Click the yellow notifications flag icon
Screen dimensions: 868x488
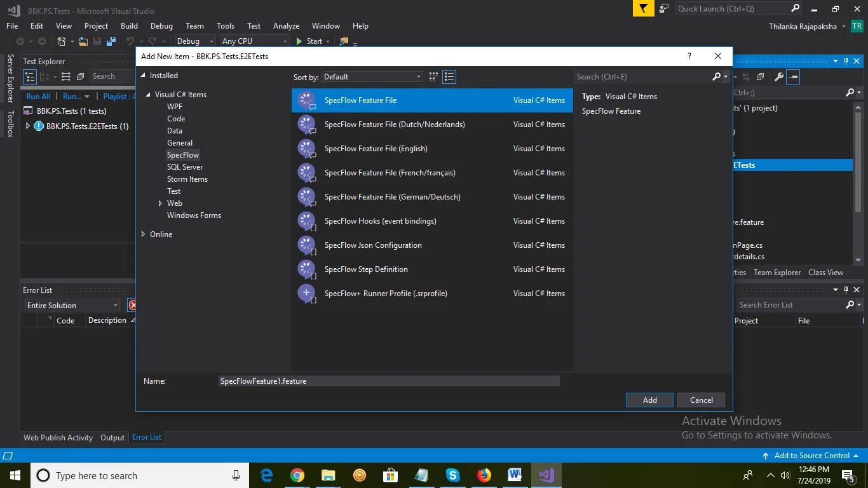tap(644, 8)
